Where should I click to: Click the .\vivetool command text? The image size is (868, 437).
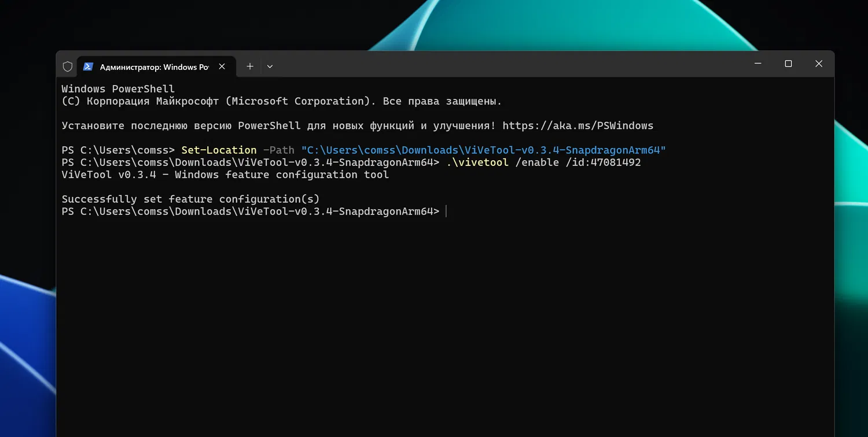477,162
